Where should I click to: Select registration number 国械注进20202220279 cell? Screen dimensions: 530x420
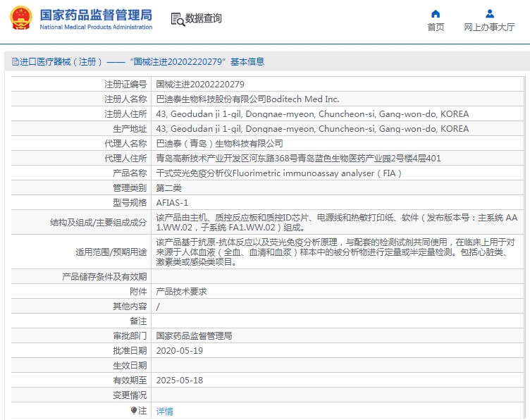point(200,84)
